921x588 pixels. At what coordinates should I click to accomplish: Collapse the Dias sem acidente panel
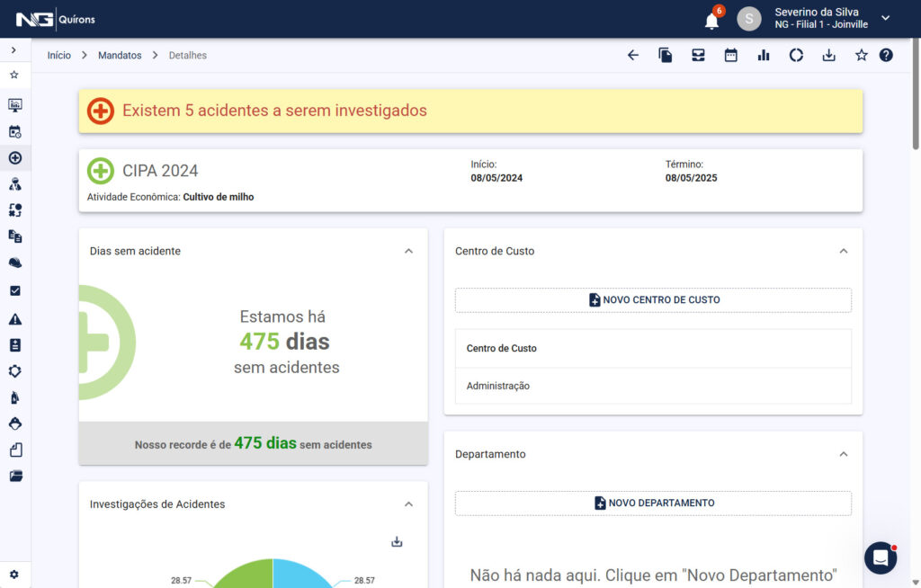tap(409, 251)
